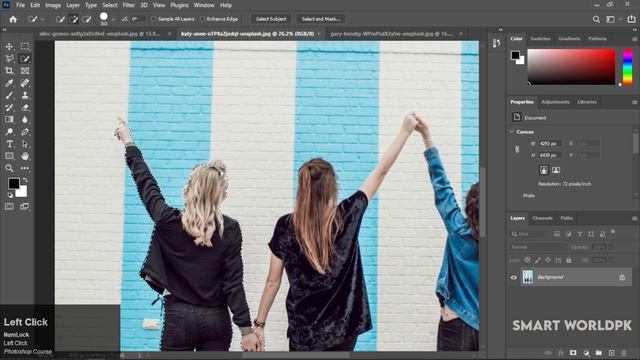Select the Pen tool
This screenshot has height=360, width=640.
point(25,132)
